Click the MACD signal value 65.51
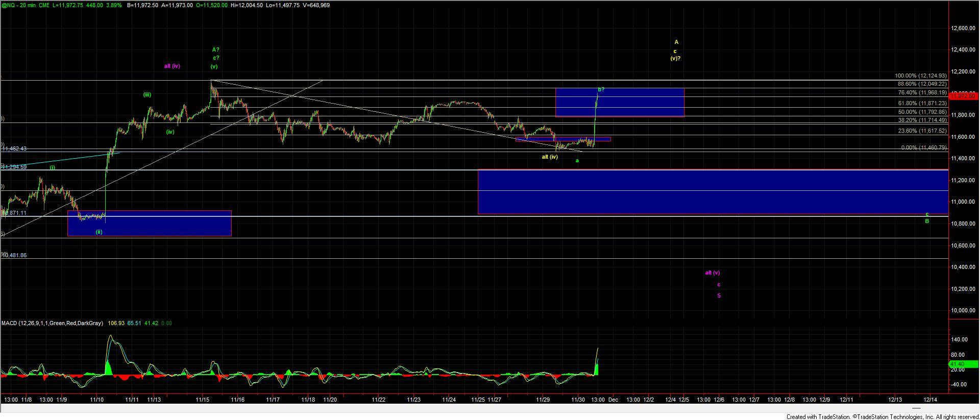The height and width of the screenshot is (420, 980). click(x=134, y=323)
